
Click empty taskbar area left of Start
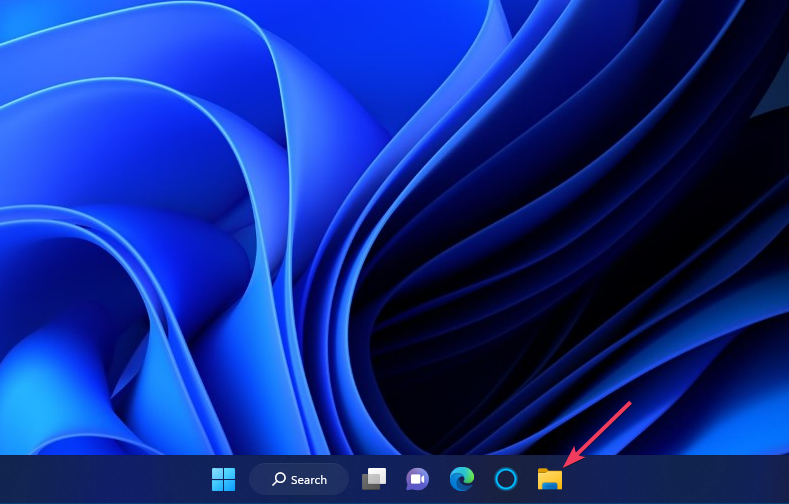[x=100, y=480]
